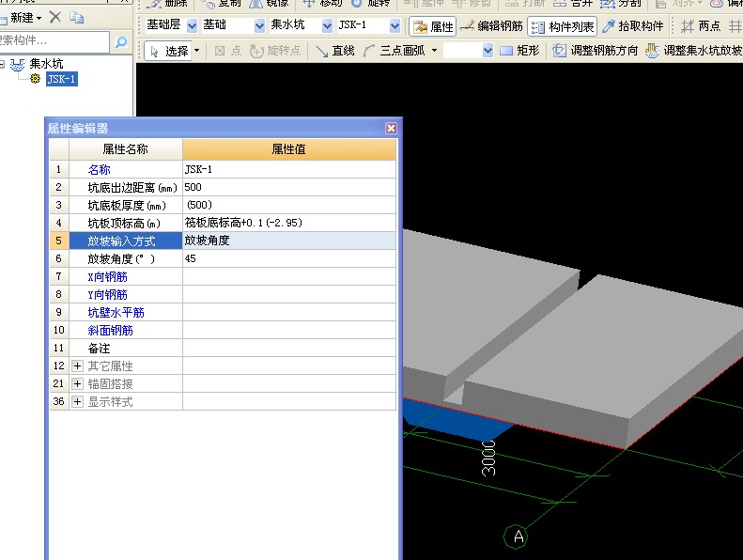Click the copy component icon in left panel
Viewport: 743px width, 560px height.
(x=76, y=18)
